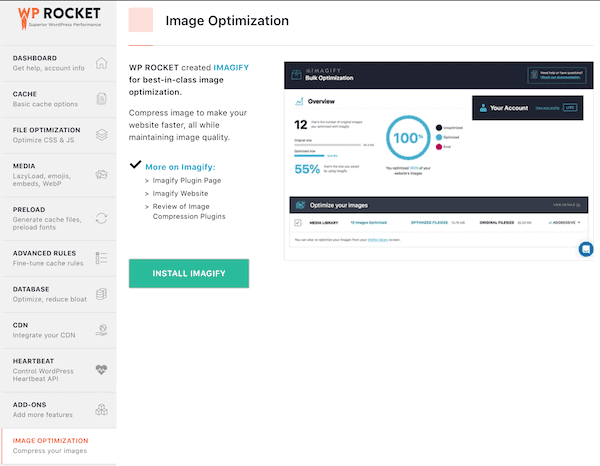600x466 pixels.
Task: Click the WP Rocket logo
Action: tap(59, 17)
